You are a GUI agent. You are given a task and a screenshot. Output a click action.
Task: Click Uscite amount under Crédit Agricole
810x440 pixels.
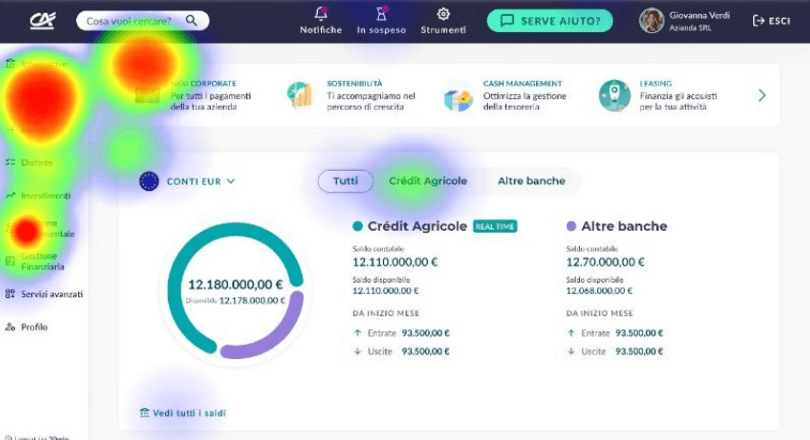[426, 351]
